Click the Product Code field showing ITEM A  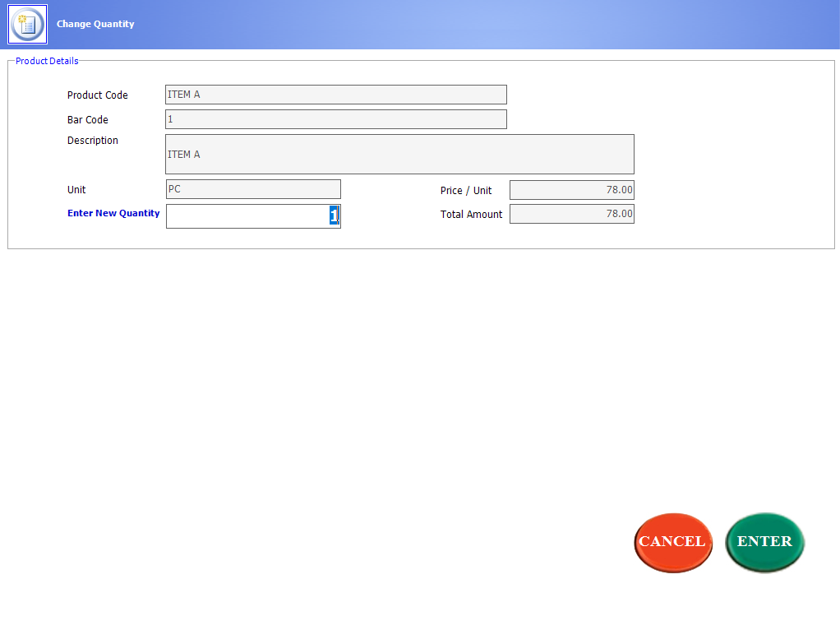pos(335,94)
